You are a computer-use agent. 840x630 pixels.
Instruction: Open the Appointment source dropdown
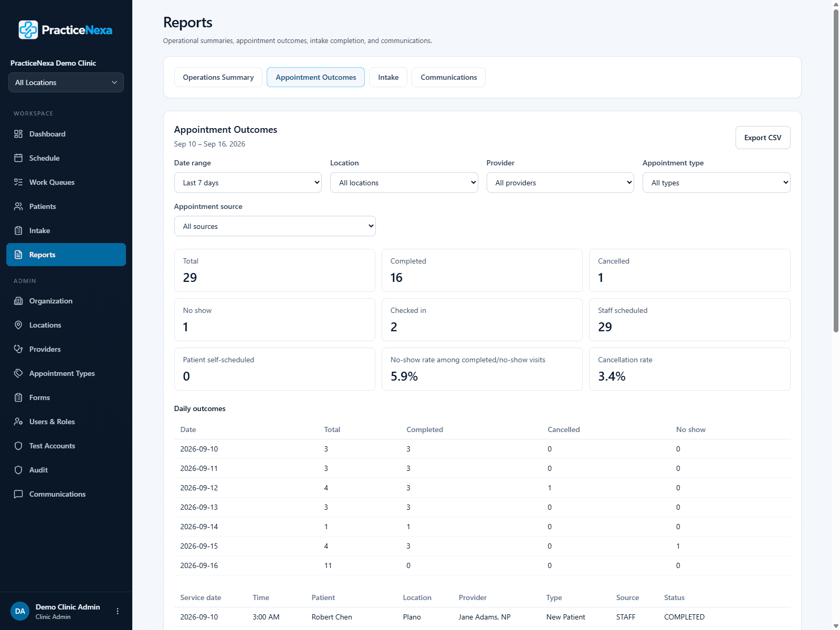coord(275,226)
